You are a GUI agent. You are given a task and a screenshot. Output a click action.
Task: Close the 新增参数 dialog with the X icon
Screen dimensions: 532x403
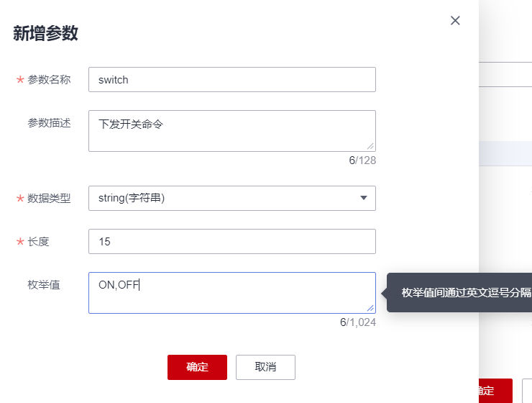point(455,21)
